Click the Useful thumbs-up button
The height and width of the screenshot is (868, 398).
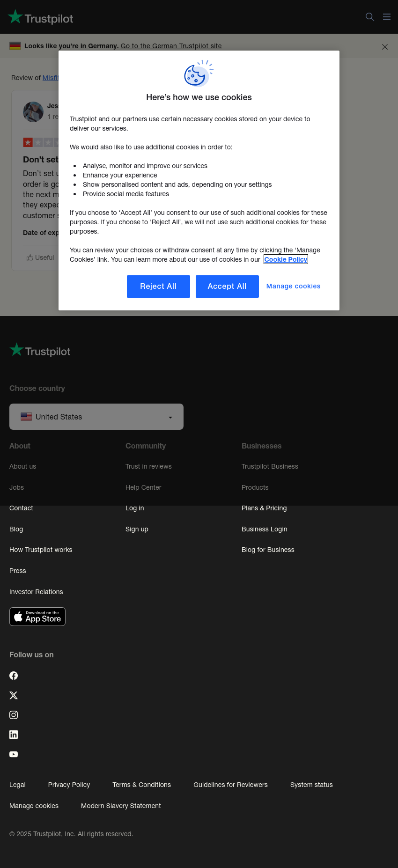[40, 257]
